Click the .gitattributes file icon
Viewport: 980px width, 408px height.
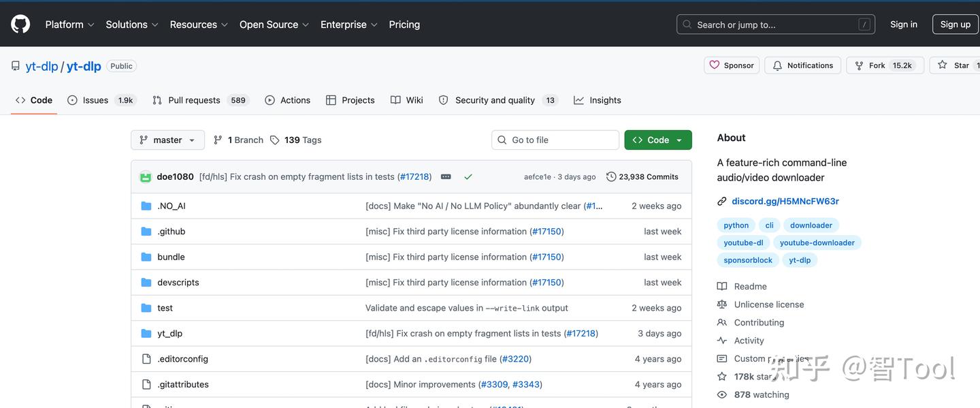point(146,385)
